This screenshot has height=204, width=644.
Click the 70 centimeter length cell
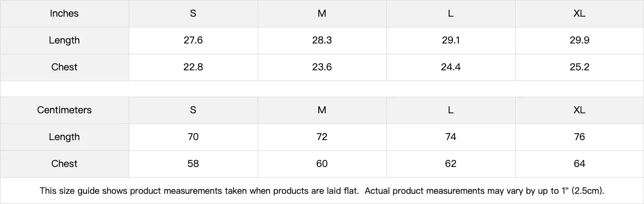(x=193, y=137)
